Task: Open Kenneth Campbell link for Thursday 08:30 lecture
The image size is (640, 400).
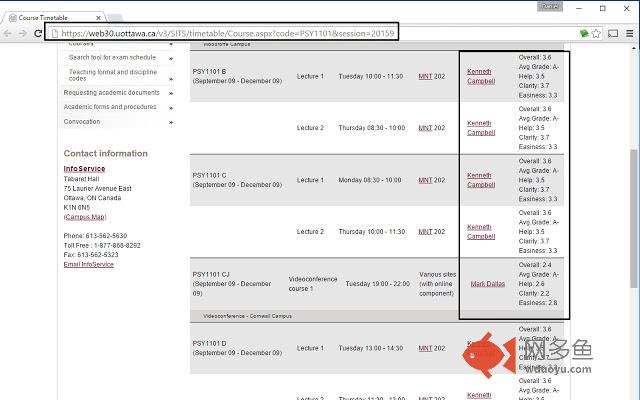Action: coord(481,128)
